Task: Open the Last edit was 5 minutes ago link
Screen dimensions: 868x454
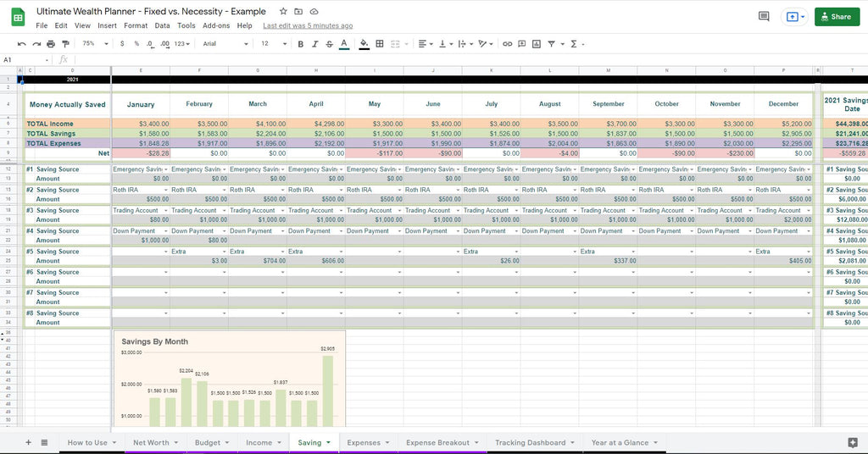Action: 308,25
